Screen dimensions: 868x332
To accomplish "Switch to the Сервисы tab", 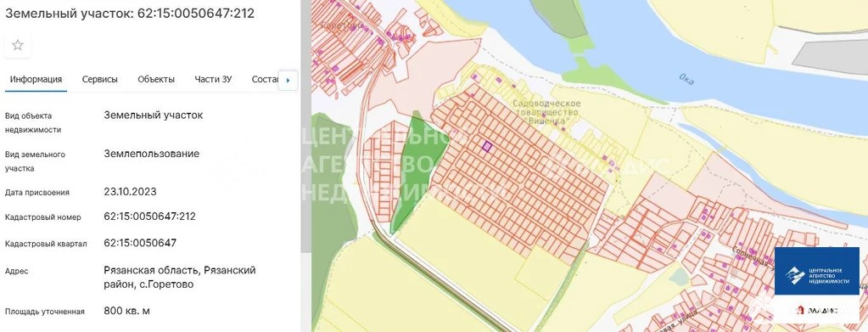I will [99, 79].
